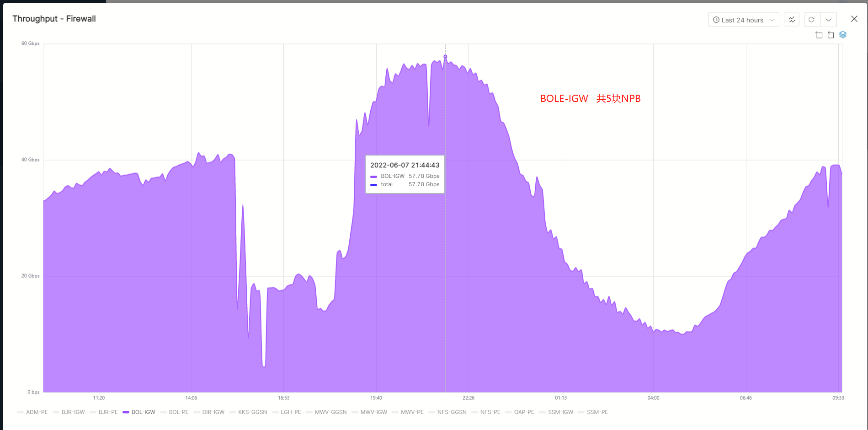This screenshot has height=430, width=868.
Task: Close the Throughput - Firewall panel
Action: [854, 19]
